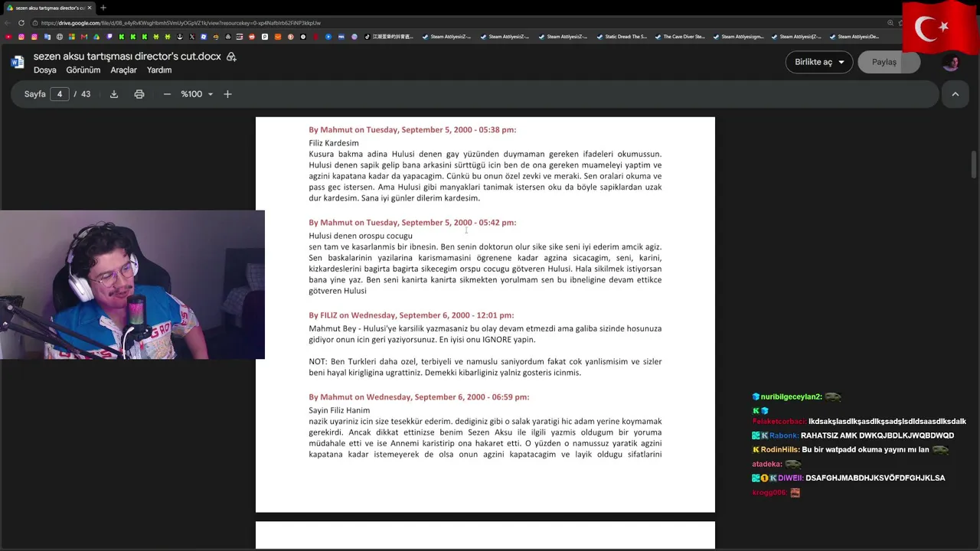
Task: Open the Google Translate bookmark icon
Action: [x=47, y=37]
